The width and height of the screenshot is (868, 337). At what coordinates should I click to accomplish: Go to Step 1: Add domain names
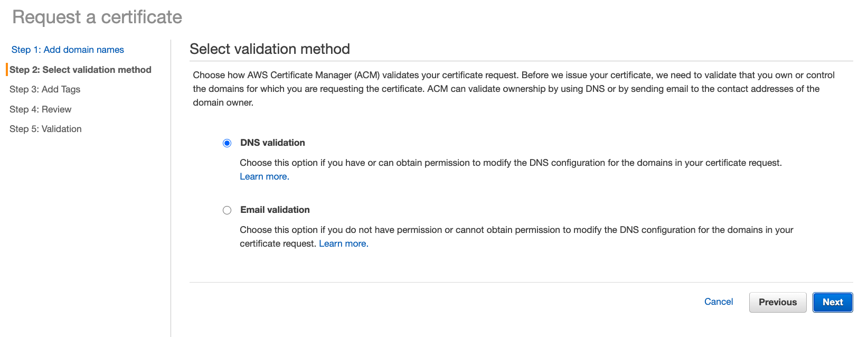[x=67, y=49]
